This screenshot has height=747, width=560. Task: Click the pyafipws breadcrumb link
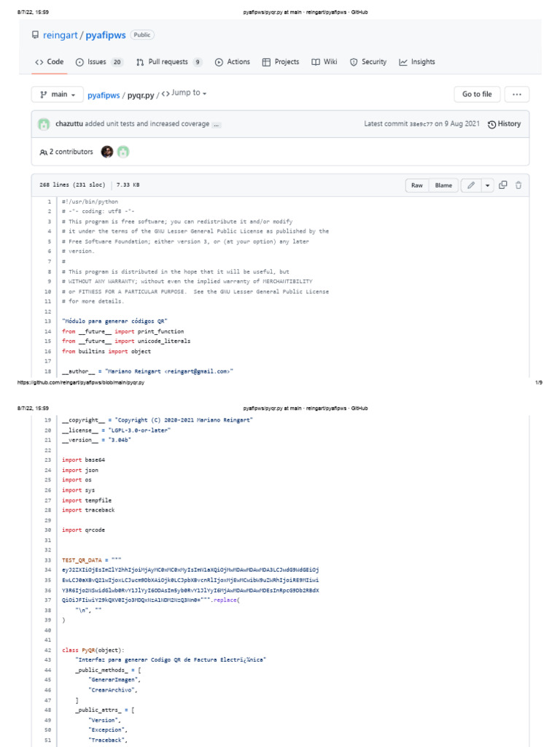pos(104,96)
